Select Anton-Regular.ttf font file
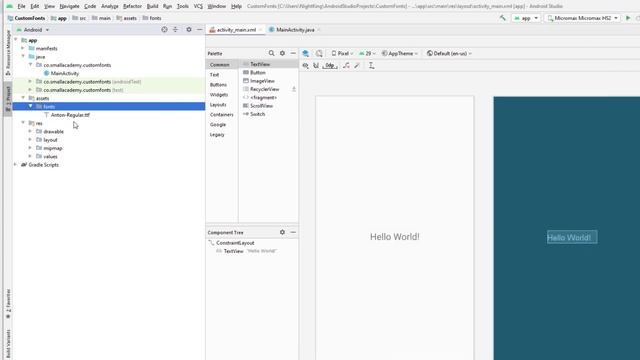Viewport: 640px width, 360px height. [x=70, y=115]
